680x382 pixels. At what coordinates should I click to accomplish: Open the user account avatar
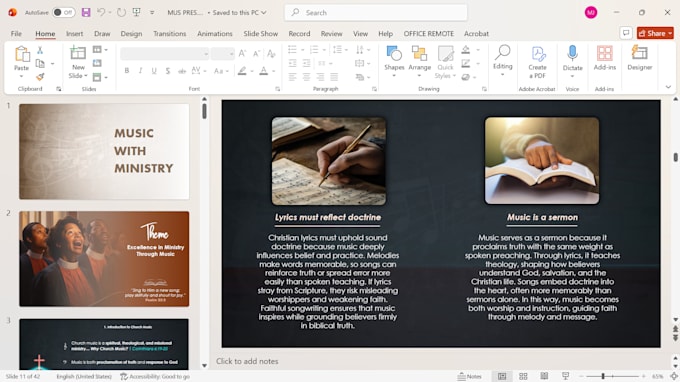[x=591, y=13]
